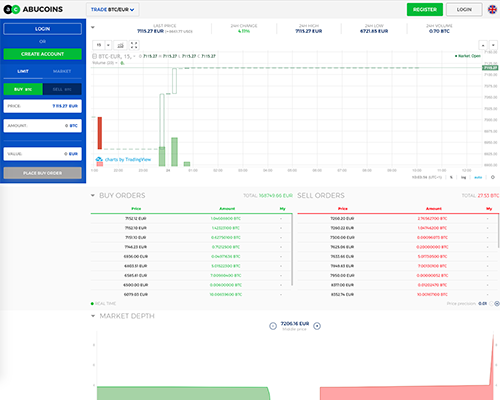Collapse the BUY ORDERS section

[x=93, y=195]
